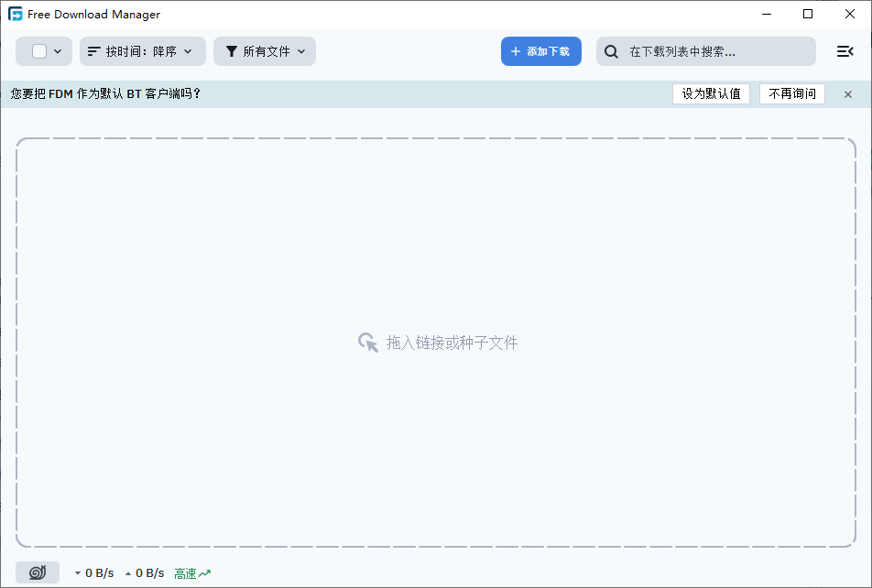Click the 添加下载 button
The image size is (872, 588).
click(541, 51)
